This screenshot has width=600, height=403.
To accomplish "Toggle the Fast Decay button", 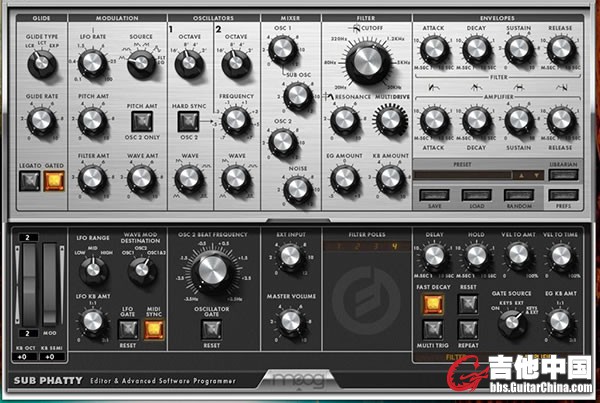I will tap(433, 304).
